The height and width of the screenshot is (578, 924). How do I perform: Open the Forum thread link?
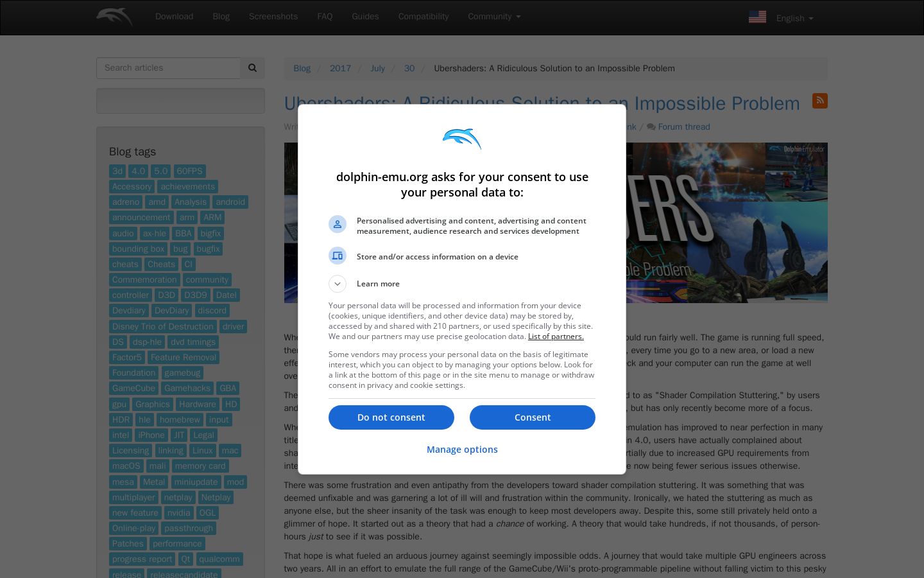[684, 127]
